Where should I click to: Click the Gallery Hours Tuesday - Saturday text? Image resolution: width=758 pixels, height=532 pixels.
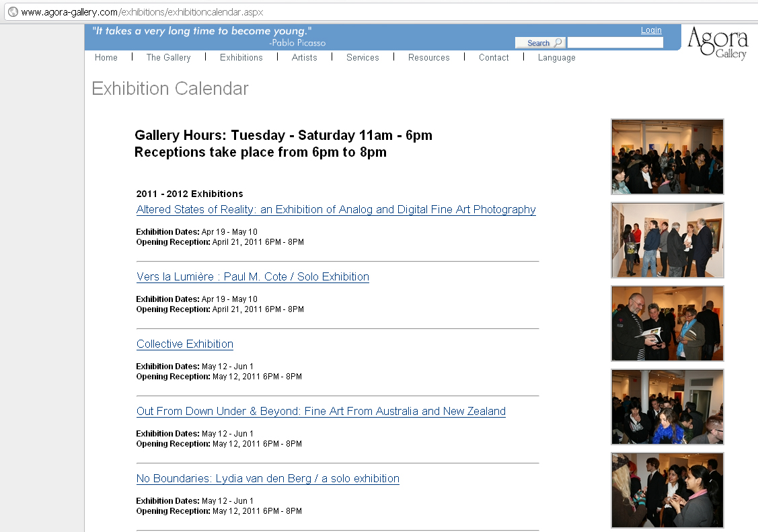(283, 135)
